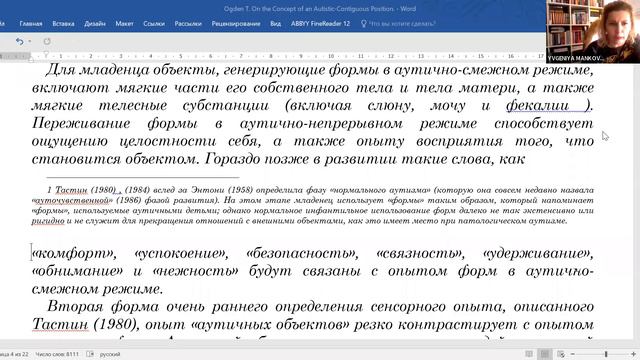The width and height of the screenshot is (640, 360).
Task: Switch to the Рецензирование tab
Action: coord(236,24)
